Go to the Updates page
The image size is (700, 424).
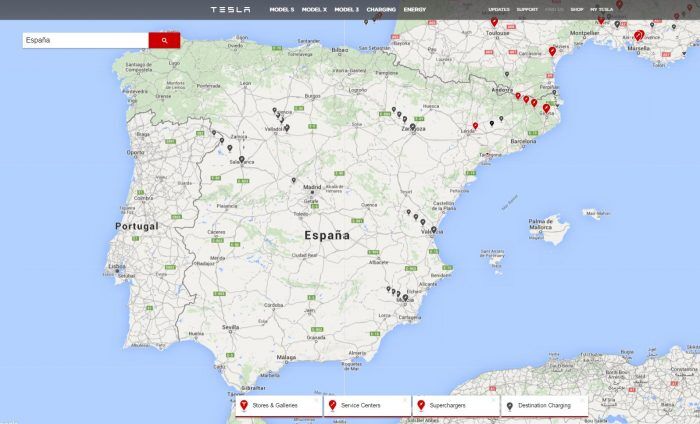(x=499, y=9)
